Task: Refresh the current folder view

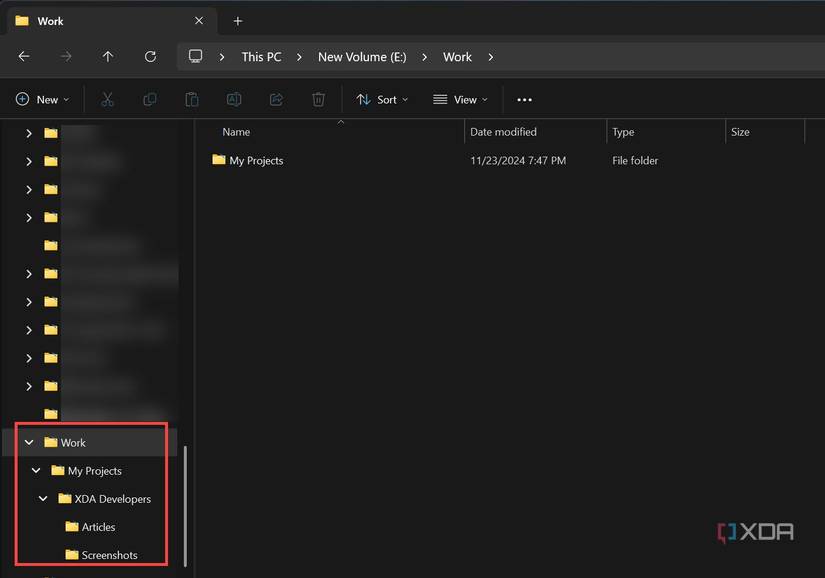Action: [x=150, y=57]
